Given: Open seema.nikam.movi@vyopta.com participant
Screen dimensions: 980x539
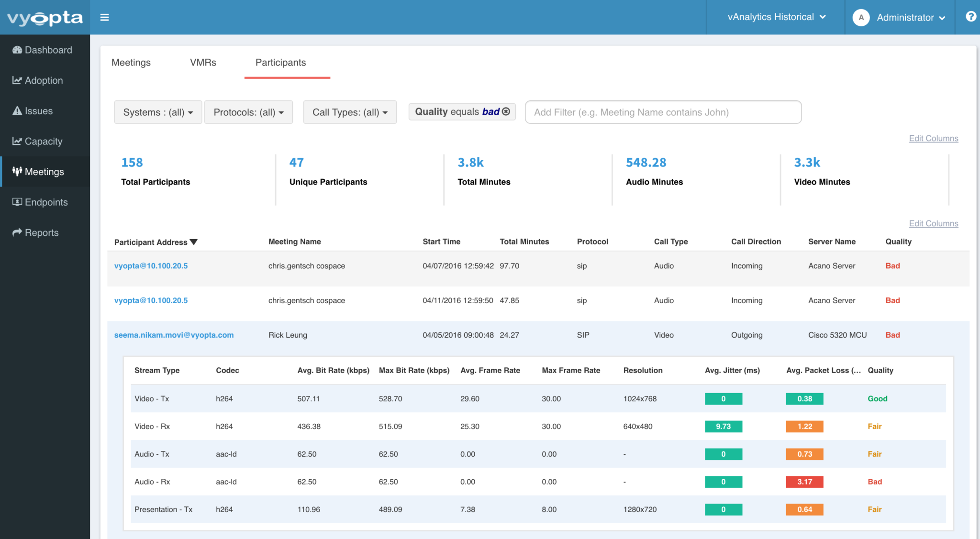Looking at the screenshot, I should 174,335.
